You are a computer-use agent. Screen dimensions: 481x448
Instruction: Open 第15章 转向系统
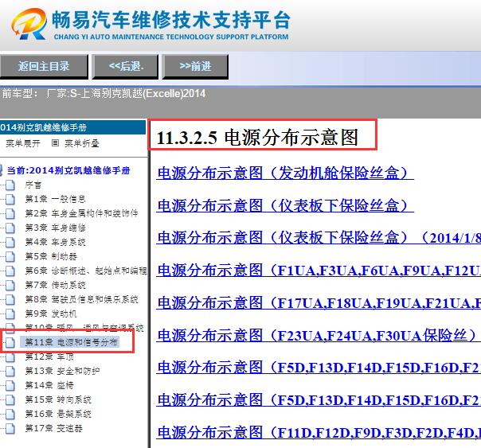tap(58, 399)
